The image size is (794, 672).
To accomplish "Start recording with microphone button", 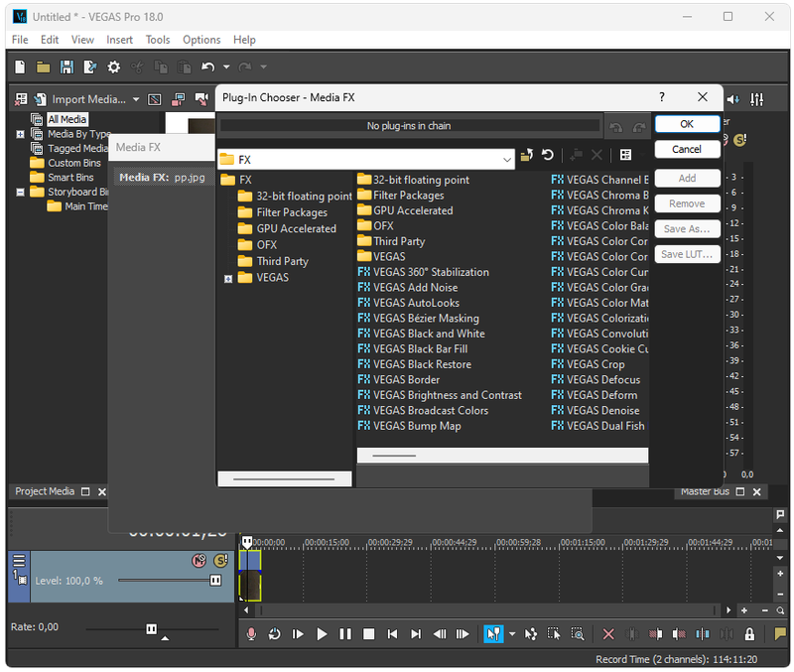I will pos(251,634).
